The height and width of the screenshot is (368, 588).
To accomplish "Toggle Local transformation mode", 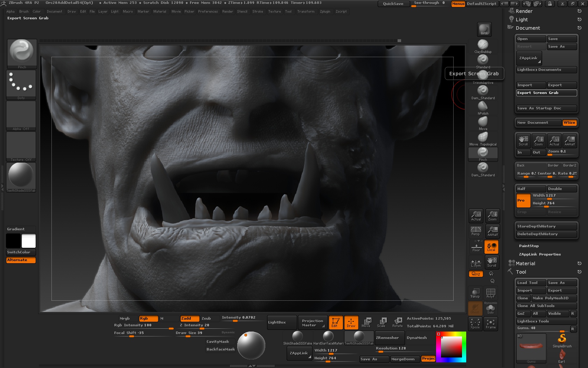I will click(491, 247).
